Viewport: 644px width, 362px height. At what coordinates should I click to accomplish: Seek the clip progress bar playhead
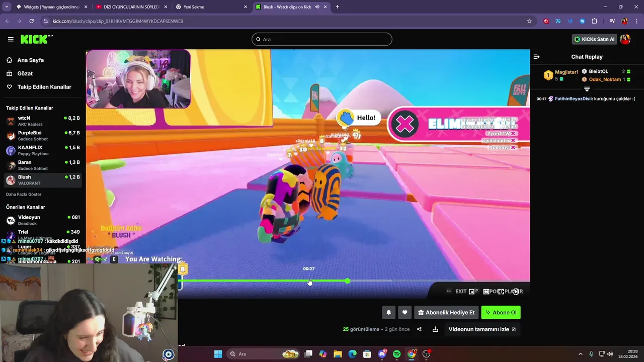[348, 281]
